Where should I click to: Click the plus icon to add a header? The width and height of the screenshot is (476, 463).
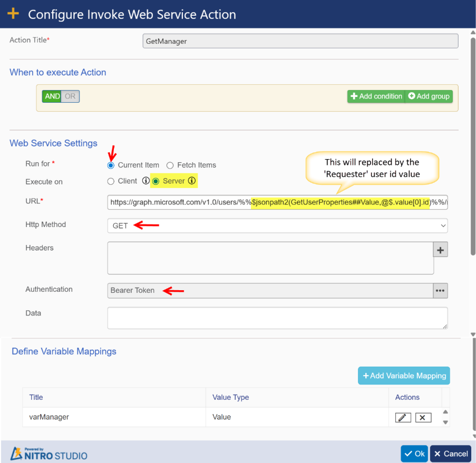440,250
